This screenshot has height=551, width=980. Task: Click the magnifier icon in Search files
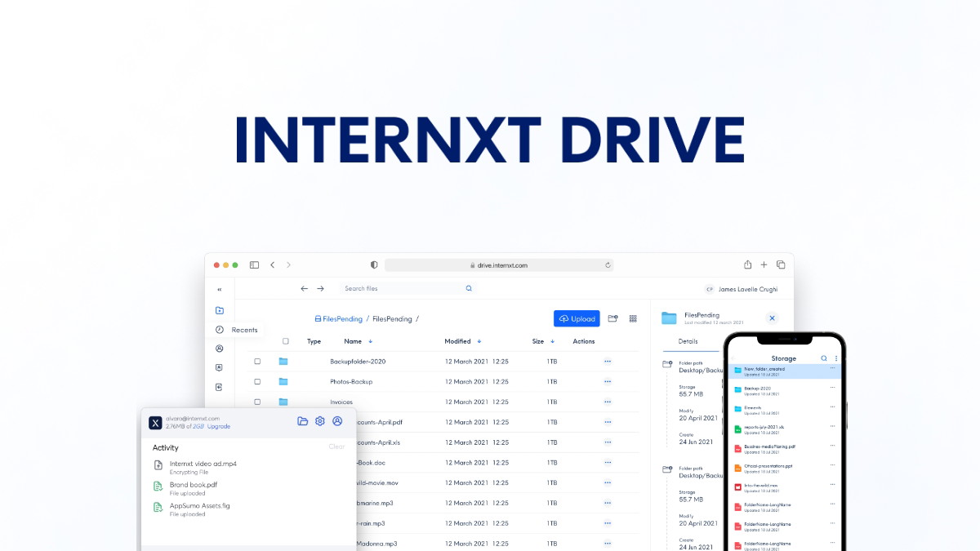(469, 288)
